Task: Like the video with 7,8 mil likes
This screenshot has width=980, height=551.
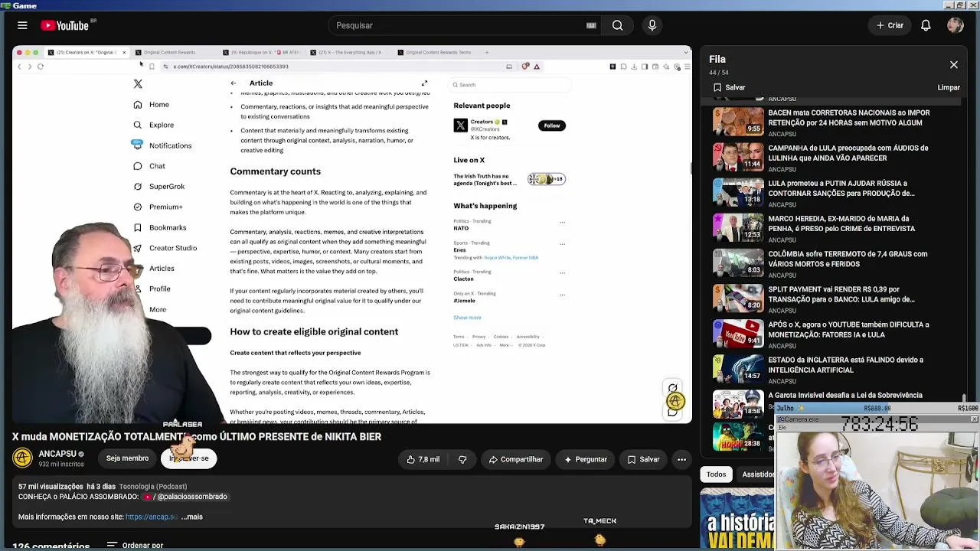Action: [x=423, y=459]
